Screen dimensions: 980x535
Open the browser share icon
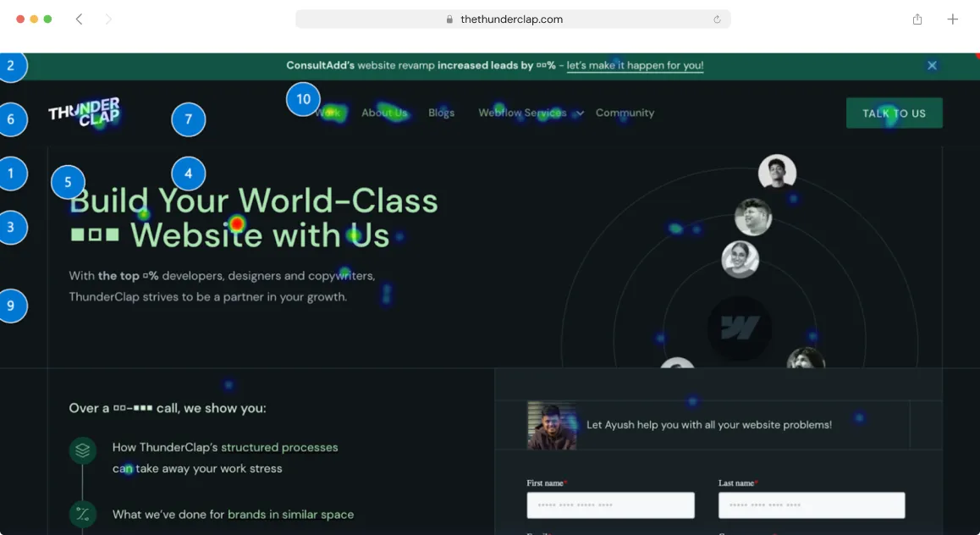click(917, 19)
